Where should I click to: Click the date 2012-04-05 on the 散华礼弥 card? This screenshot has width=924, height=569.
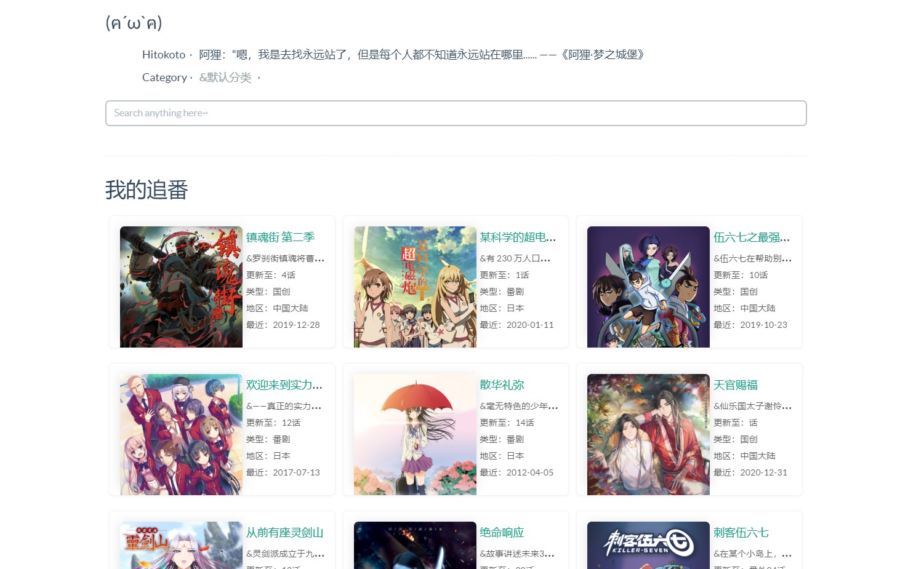[x=530, y=472]
